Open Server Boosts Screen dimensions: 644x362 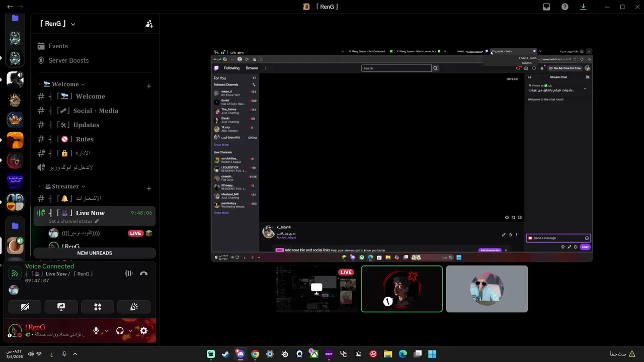pyautogui.click(x=68, y=60)
